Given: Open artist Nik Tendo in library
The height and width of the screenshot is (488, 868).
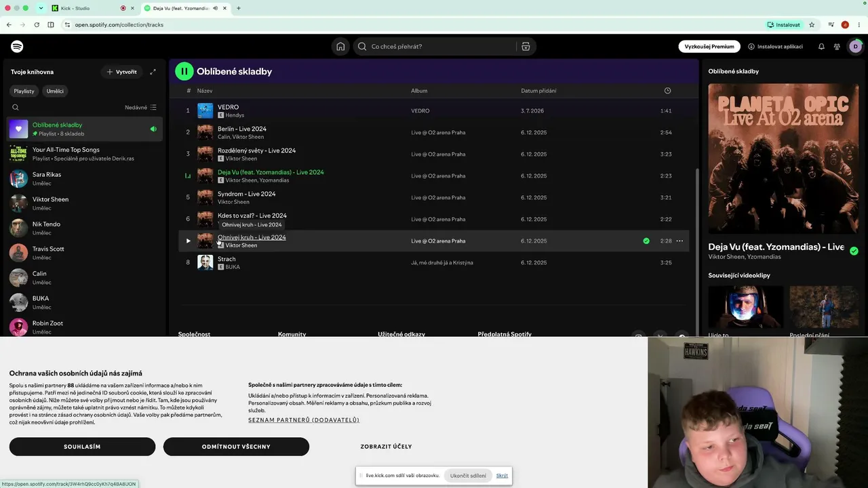Looking at the screenshot, I should (85, 228).
